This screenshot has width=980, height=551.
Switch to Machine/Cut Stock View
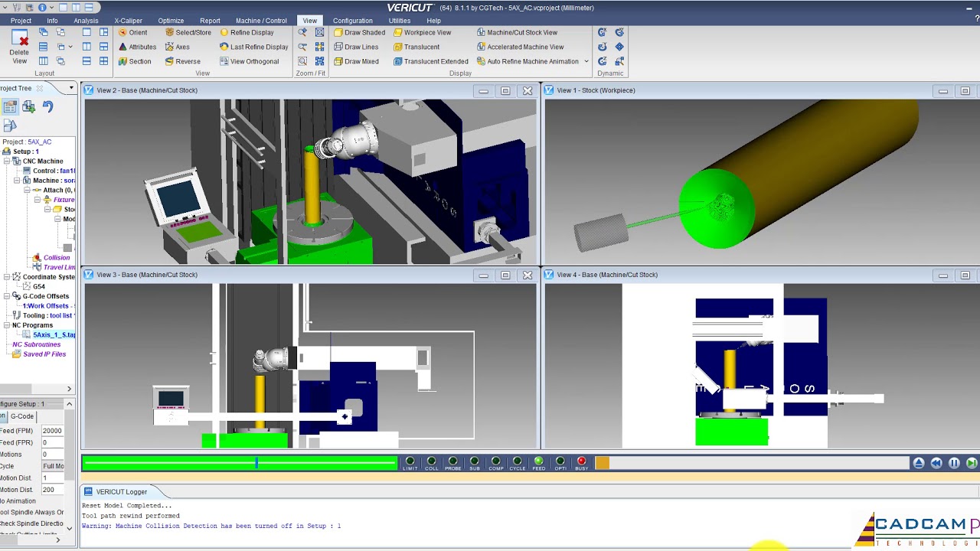click(x=517, y=33)
